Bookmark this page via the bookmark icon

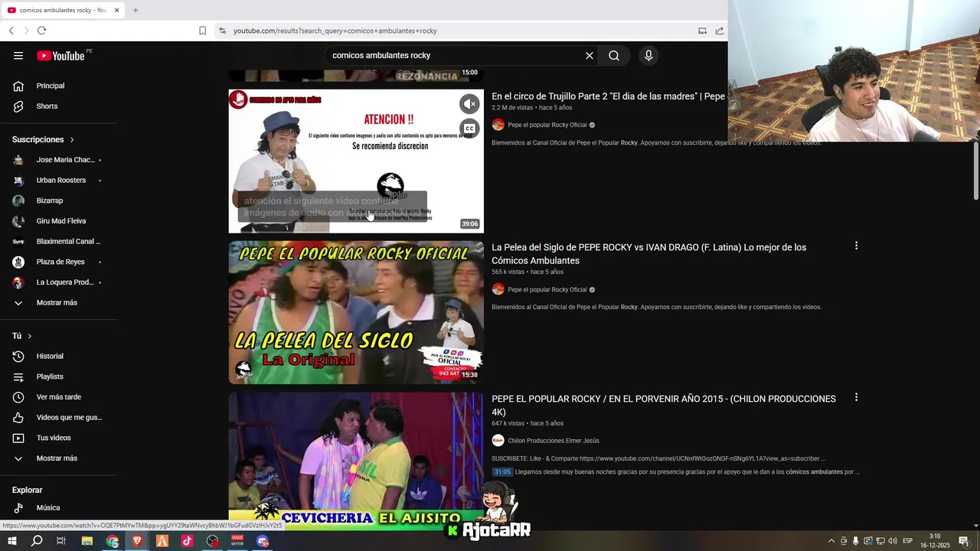[202, 31]
